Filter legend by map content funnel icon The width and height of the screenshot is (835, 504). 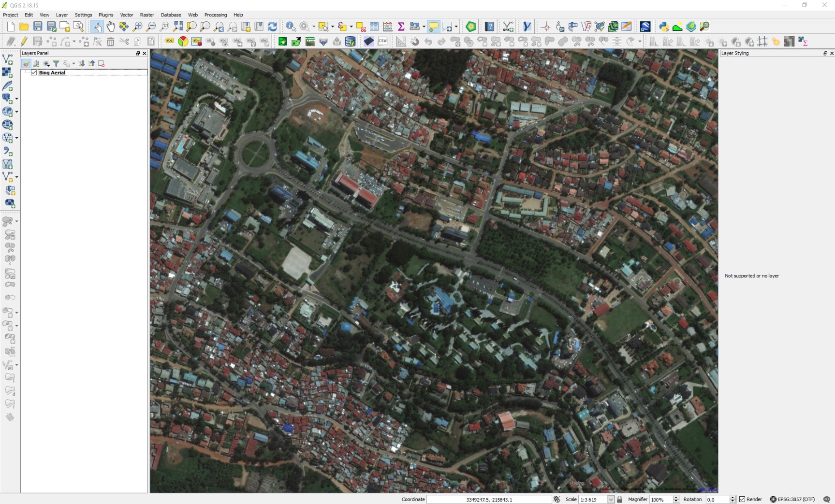coord(56,63)
